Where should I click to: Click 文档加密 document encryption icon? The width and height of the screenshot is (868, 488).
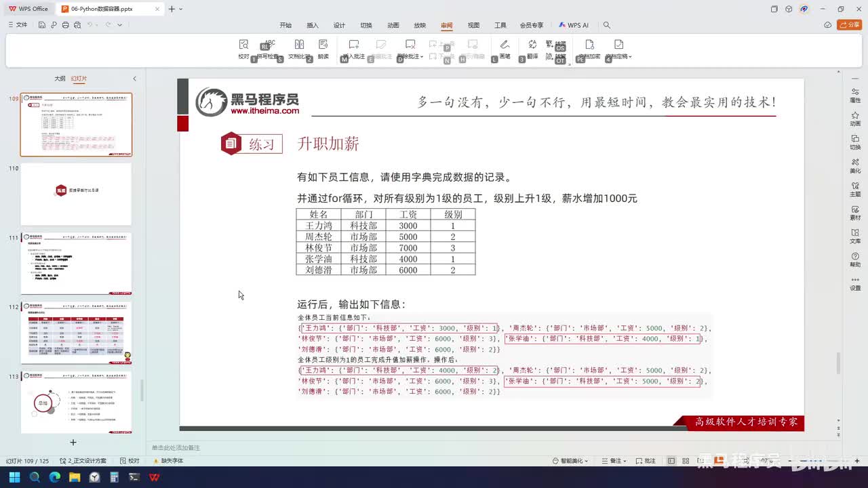(x=589, y=49)
